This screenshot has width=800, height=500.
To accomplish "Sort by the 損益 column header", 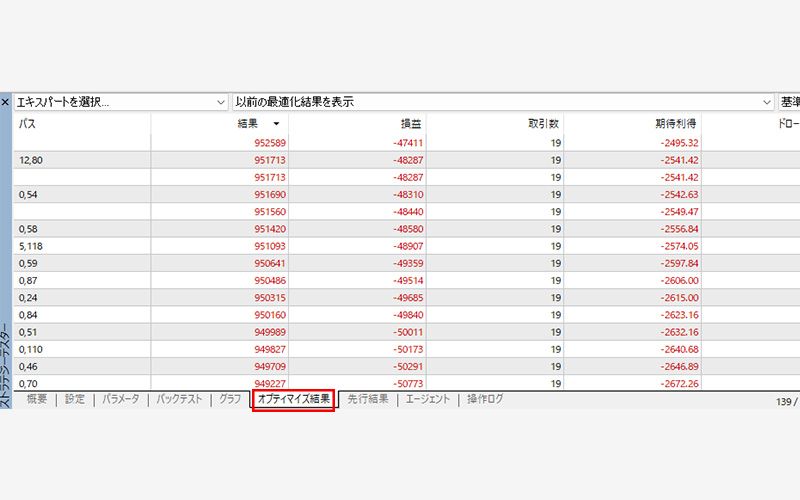I will click(357, 123).
